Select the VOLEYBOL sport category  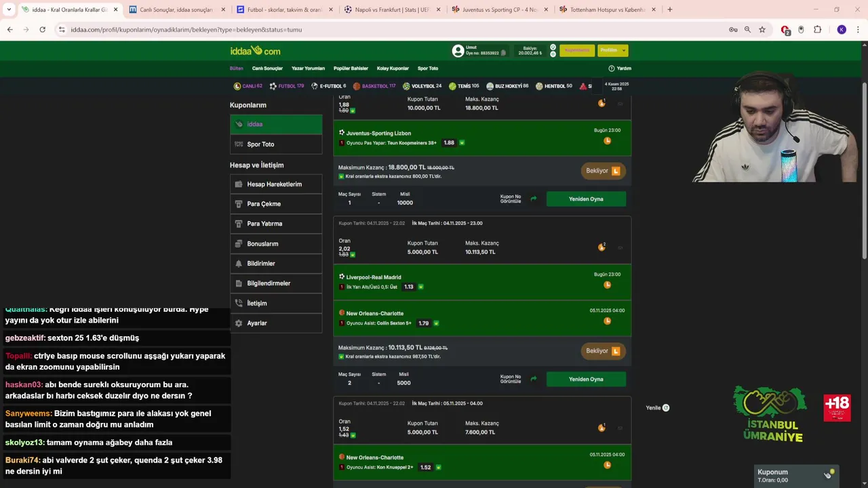[x=422, y=86]
